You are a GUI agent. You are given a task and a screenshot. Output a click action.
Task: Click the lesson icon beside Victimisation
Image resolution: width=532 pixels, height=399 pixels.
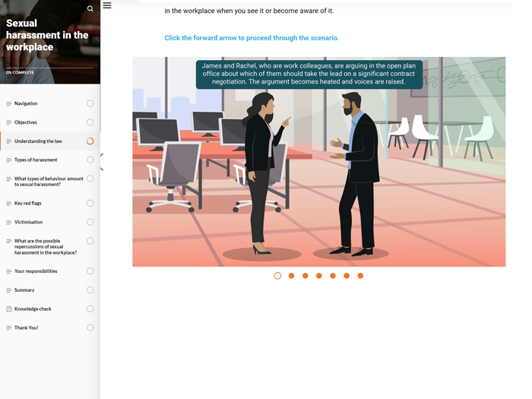pos(9,223)
